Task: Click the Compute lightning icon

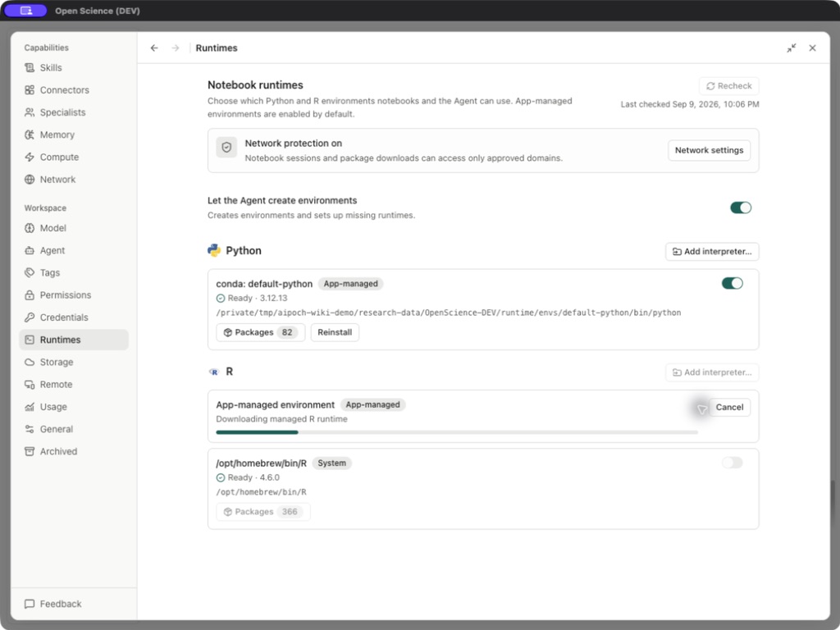Action: point(30,157)
